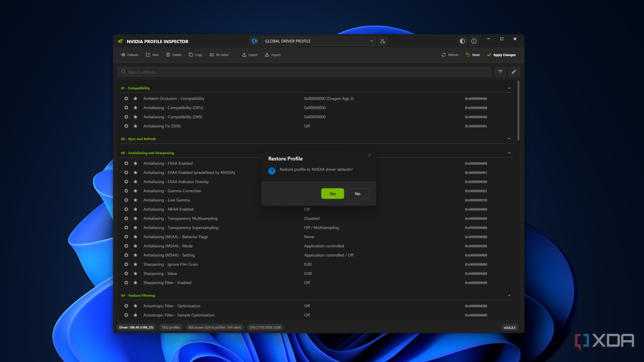
Task: Click Refresh in the toolbar
Action: click(450, 55)
